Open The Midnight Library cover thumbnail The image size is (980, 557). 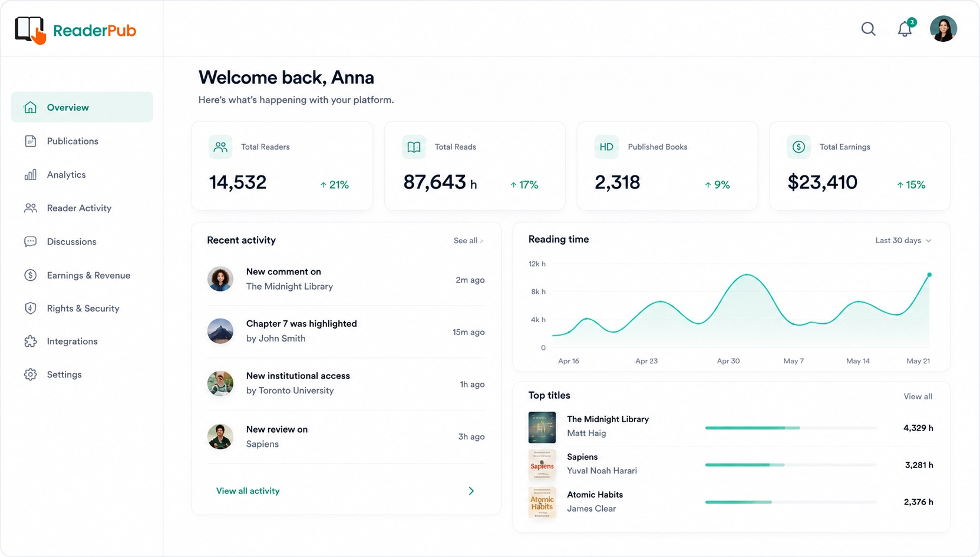542,427
